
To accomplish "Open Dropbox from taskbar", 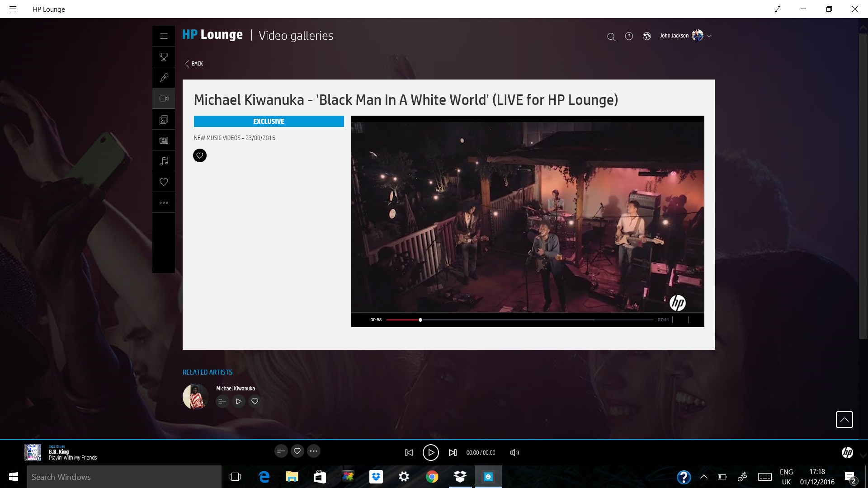I will coord(376,477).
